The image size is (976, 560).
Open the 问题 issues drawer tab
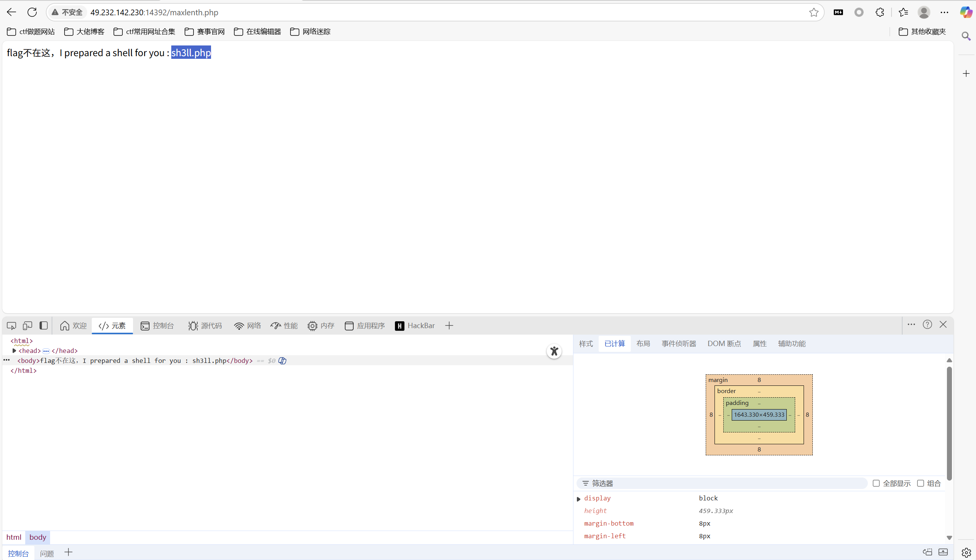[x=47, y=554]
